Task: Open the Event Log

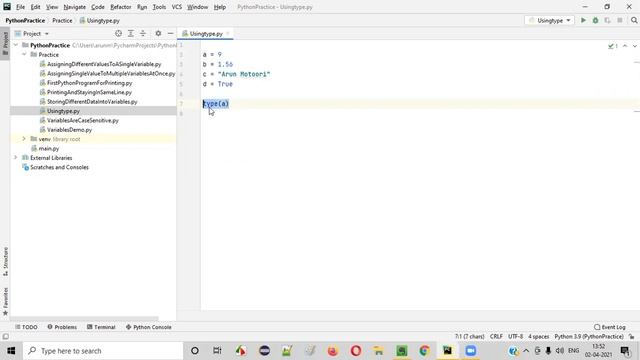Action: (610, 327)
